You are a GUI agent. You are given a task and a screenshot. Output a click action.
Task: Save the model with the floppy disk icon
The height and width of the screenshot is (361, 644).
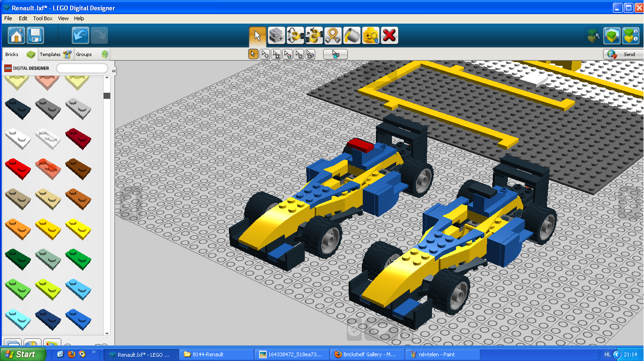[35, 35]
